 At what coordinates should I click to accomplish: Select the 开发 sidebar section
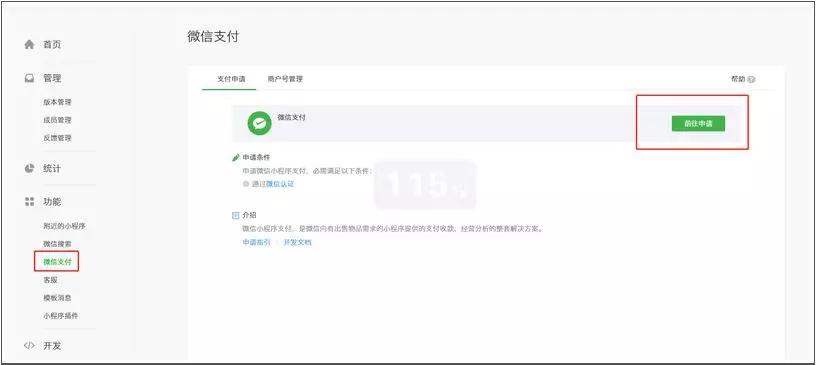click(x=52, y=345)
